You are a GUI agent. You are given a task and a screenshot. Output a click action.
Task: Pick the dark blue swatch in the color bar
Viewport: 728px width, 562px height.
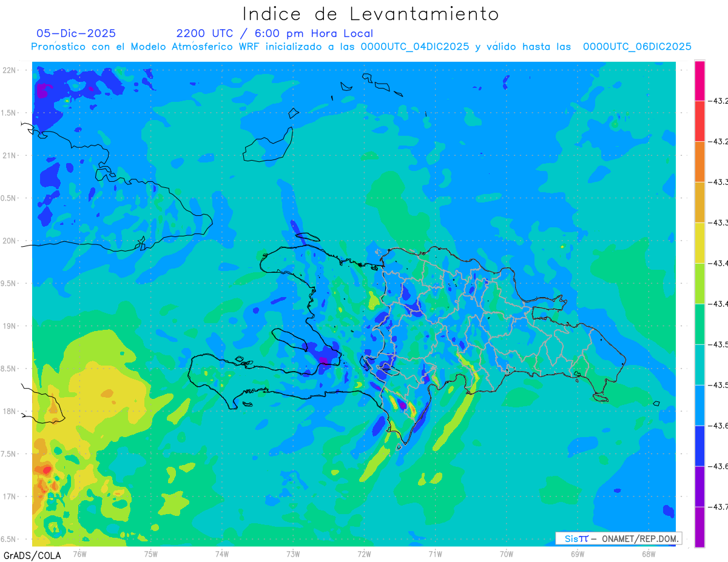(699, 446)
